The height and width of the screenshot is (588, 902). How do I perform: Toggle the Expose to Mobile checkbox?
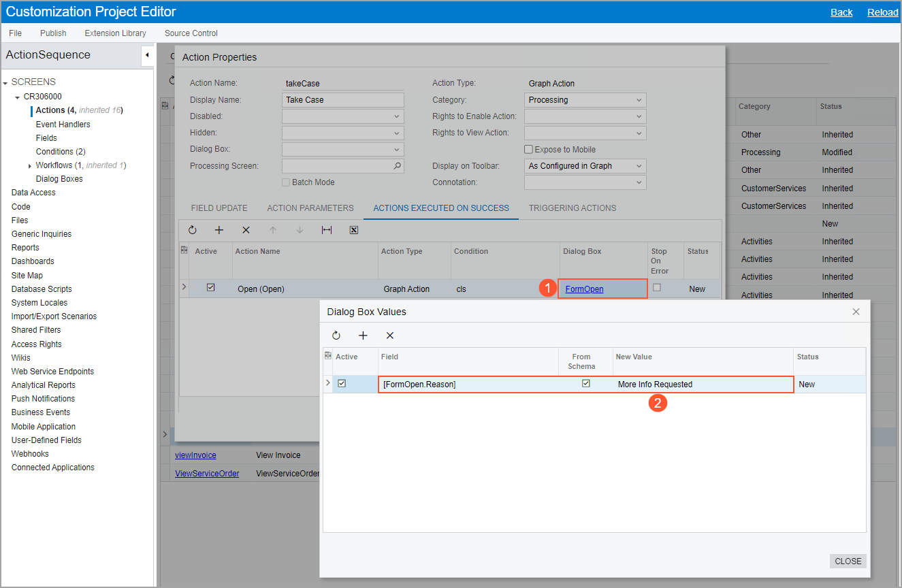click(528, 150)
